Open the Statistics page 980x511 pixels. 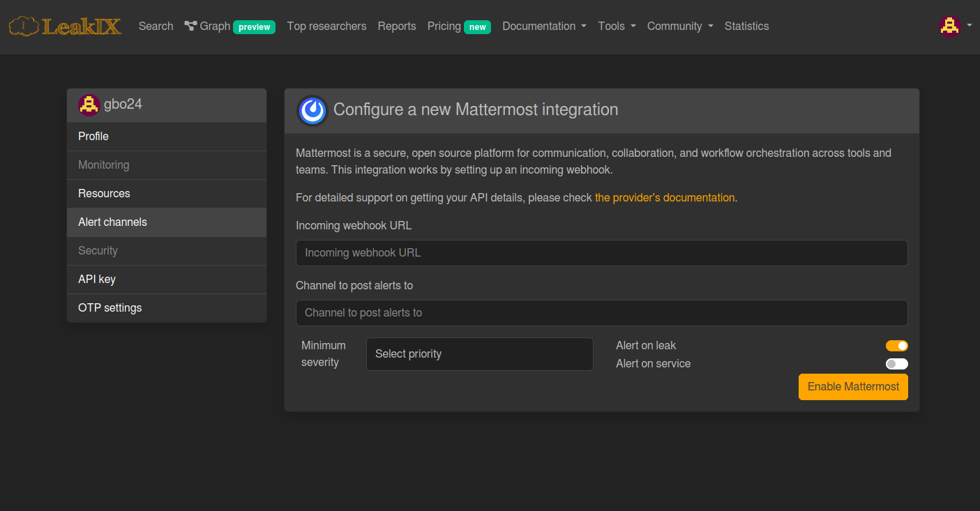746,26
